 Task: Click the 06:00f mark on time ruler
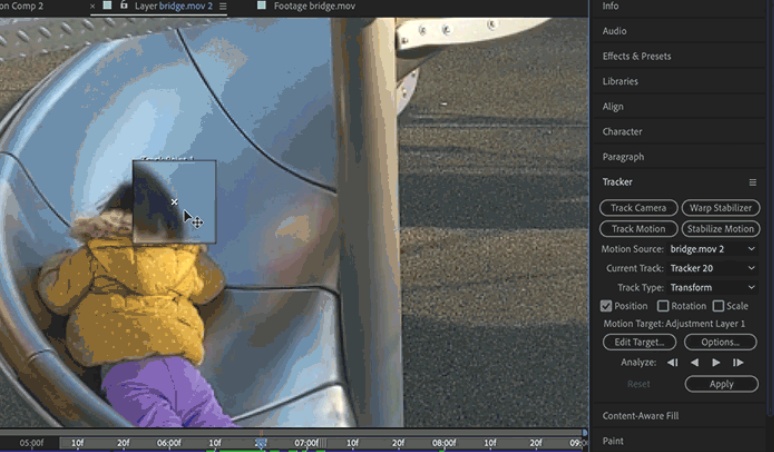tap(169, 443)
